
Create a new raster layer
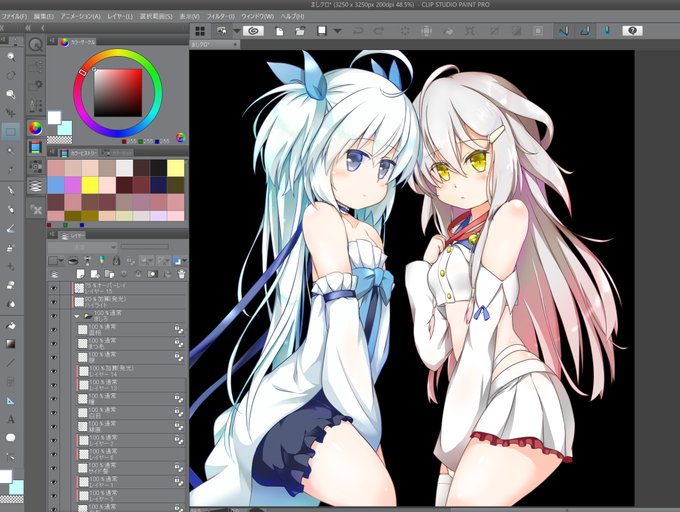point(81,274)
